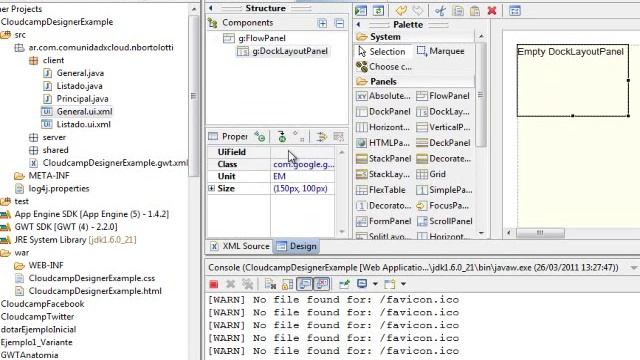The image size is (640, 360).
Task: Expand the Size property row
Action: point(211,188)
